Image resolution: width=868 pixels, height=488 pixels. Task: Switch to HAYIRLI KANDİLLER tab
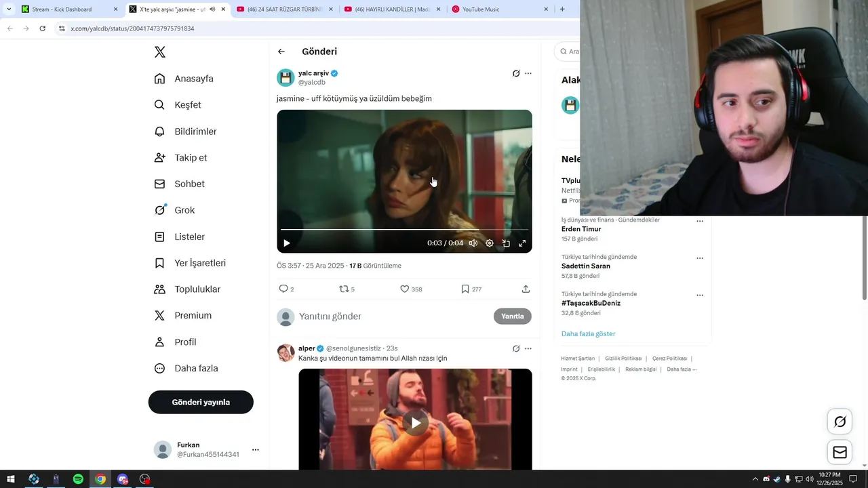click(x=392, y=9)
